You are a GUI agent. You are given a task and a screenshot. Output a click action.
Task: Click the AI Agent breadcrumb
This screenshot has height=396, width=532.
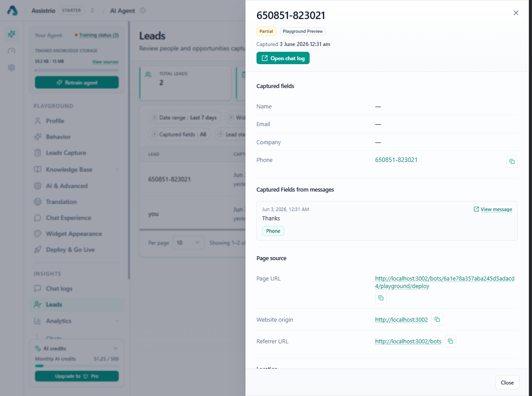[122, 11]
